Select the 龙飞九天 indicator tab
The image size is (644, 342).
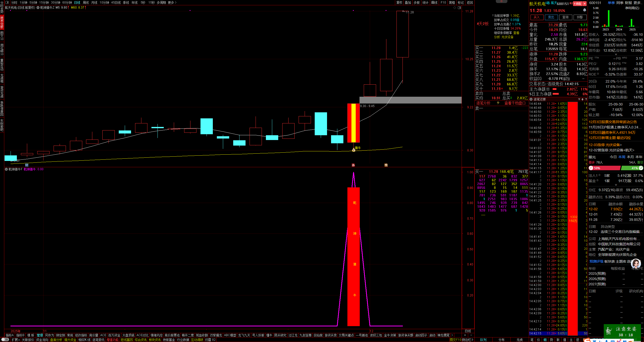(244, 335)
